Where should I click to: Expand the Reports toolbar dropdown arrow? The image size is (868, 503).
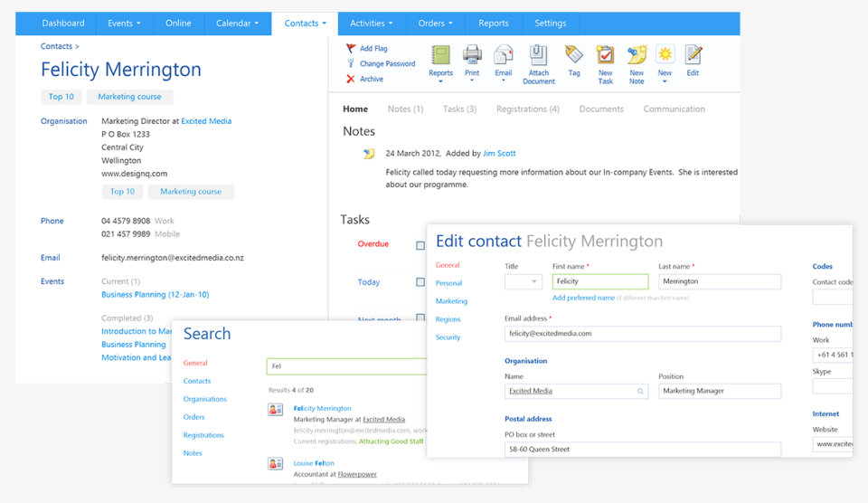440,81
